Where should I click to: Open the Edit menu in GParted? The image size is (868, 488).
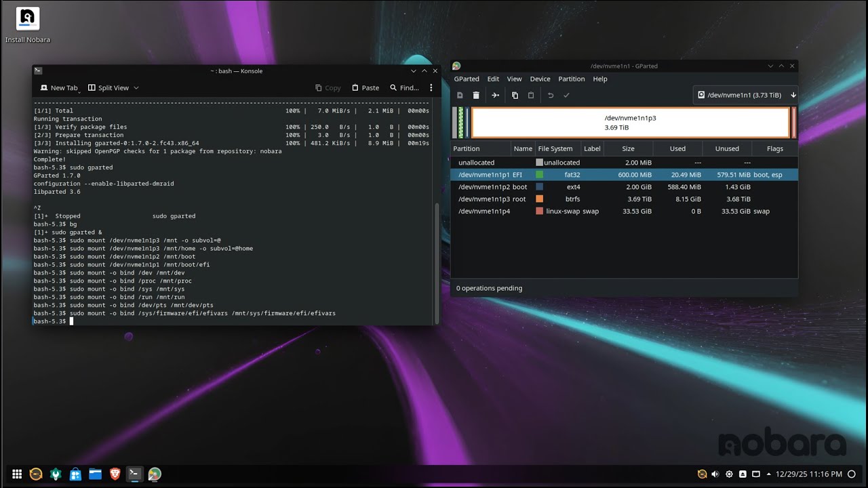[x=493, y=79]
